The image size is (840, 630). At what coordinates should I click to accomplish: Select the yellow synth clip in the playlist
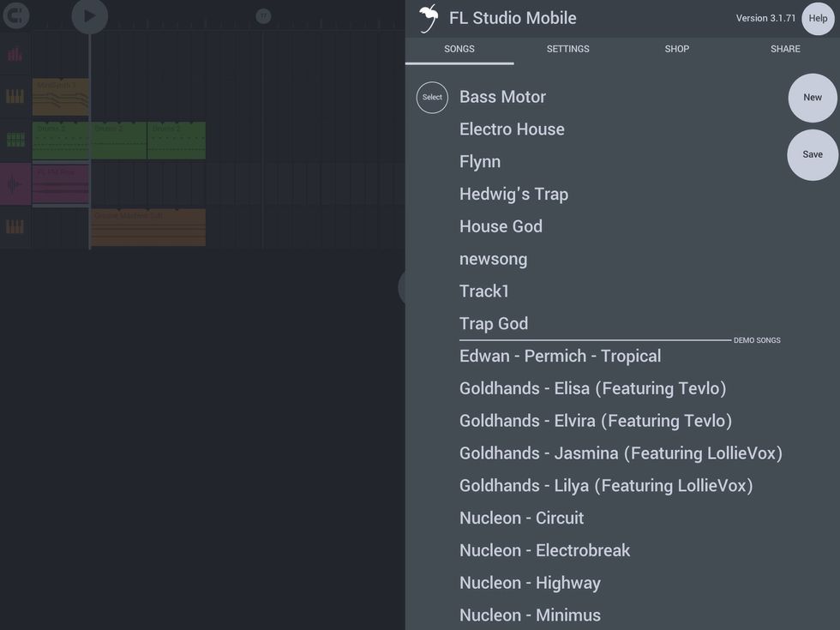(61, 97)
